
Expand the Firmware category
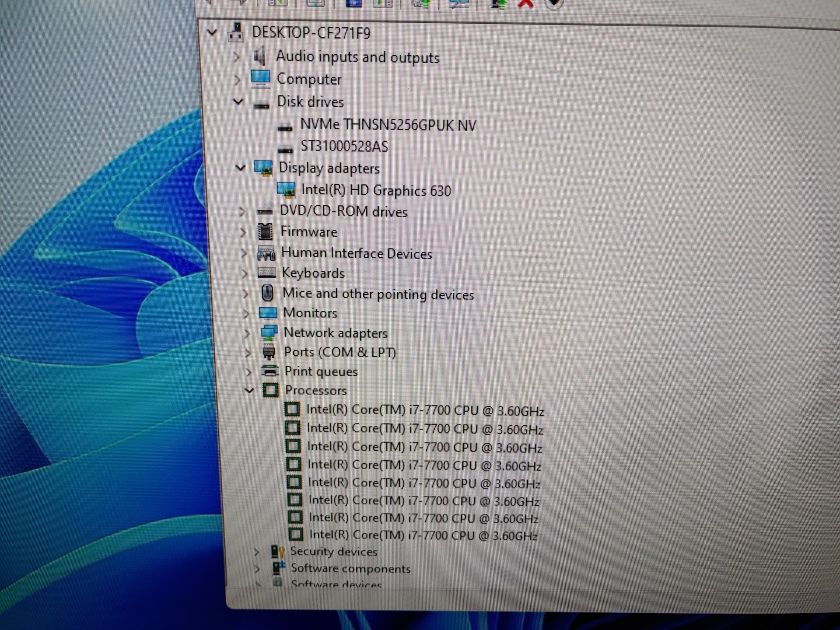(243, 232)
